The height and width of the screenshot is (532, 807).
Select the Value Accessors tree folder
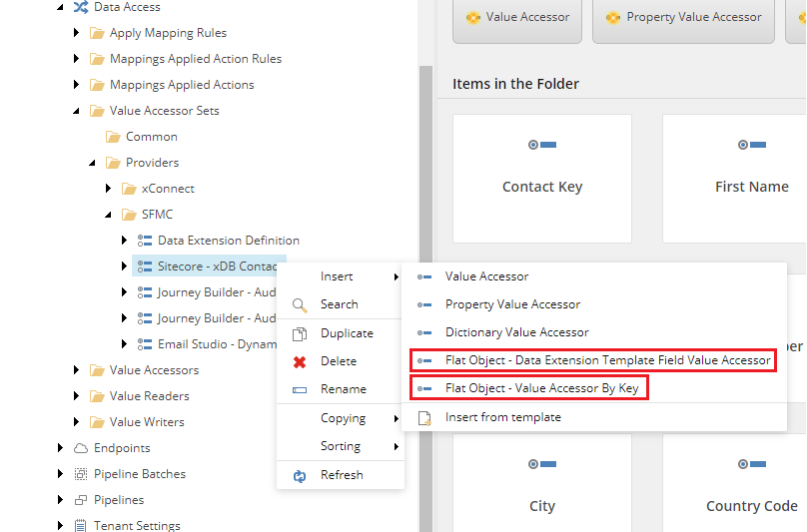[154, 370]
